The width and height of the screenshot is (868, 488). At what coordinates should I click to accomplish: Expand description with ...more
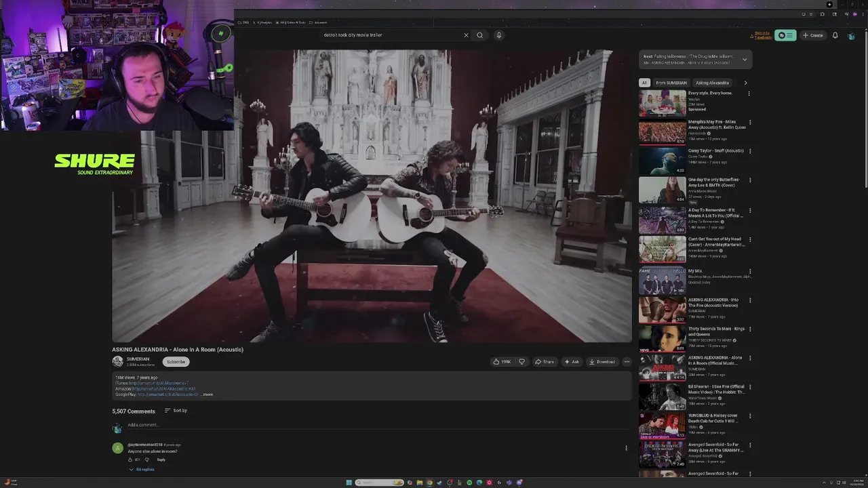pos(207,394)
